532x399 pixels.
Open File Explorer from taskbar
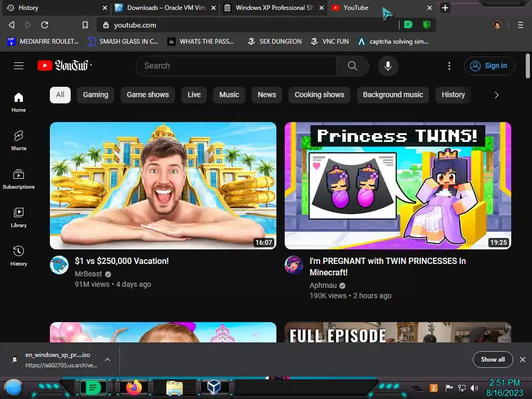(x=175, y=388)
